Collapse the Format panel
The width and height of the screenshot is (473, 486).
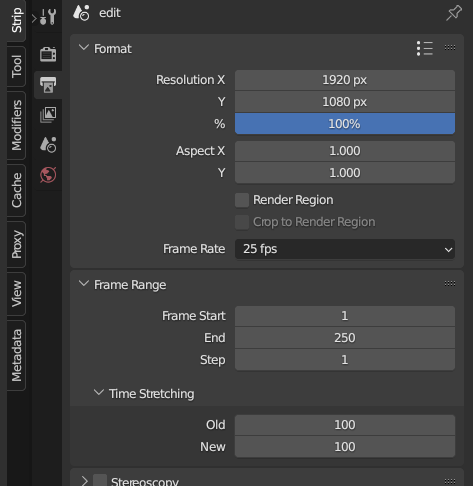[84, 48]
